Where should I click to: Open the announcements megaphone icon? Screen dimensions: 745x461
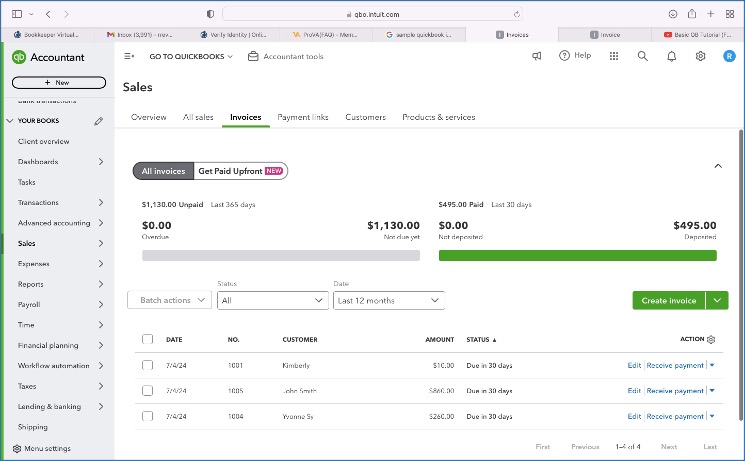click(x=537, y=56)
